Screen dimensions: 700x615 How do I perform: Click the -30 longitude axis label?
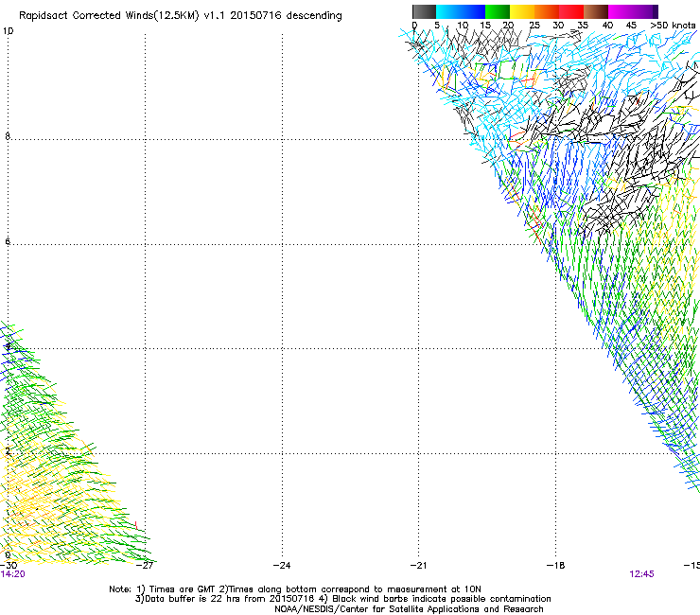9,566
